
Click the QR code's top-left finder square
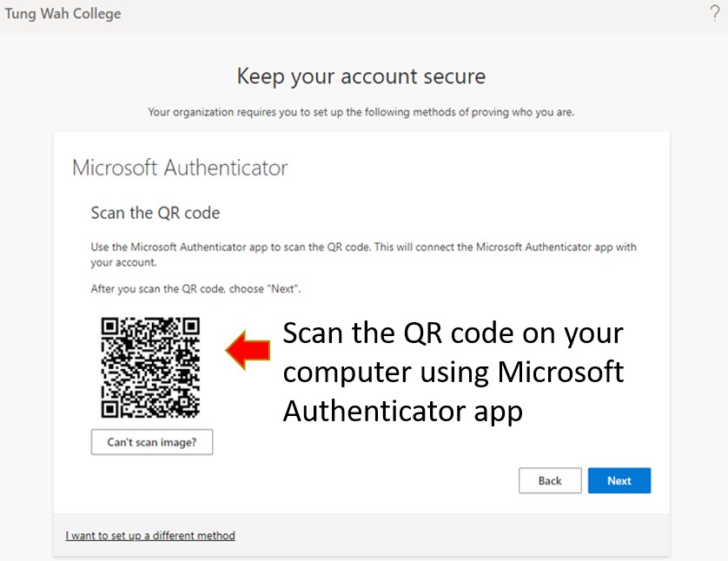(110, 327)
